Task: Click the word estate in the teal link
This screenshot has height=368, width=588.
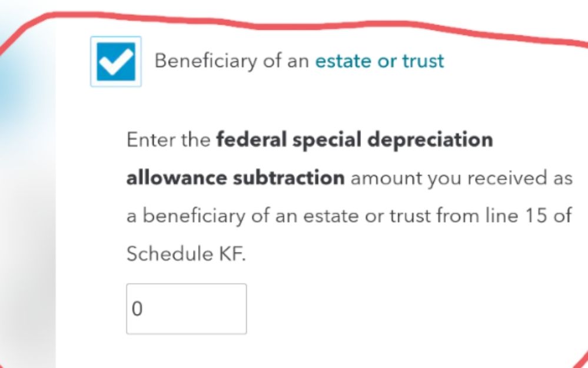Action: click(x=337, y=61)
